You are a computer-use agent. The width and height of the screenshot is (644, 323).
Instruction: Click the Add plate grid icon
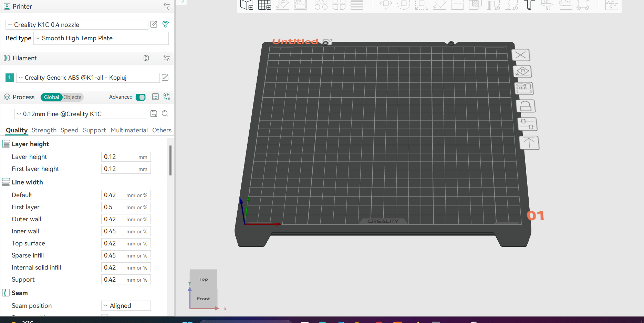264,4
